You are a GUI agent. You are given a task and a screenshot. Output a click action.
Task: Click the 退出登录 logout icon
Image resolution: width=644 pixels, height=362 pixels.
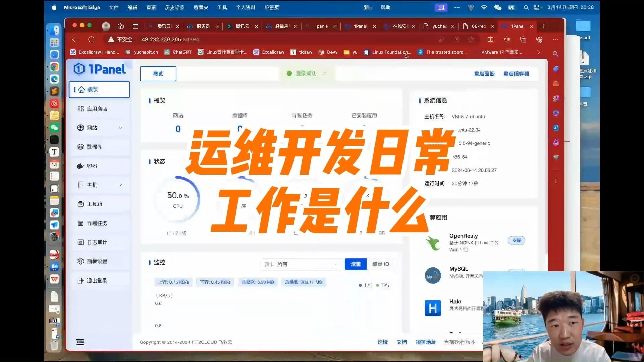(80, 281)
